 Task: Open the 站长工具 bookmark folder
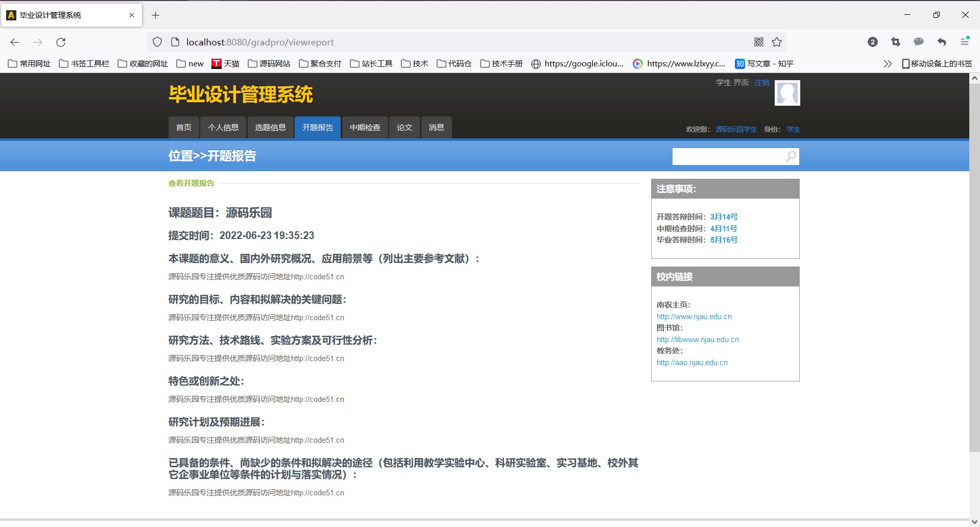(x=371, y=64)
